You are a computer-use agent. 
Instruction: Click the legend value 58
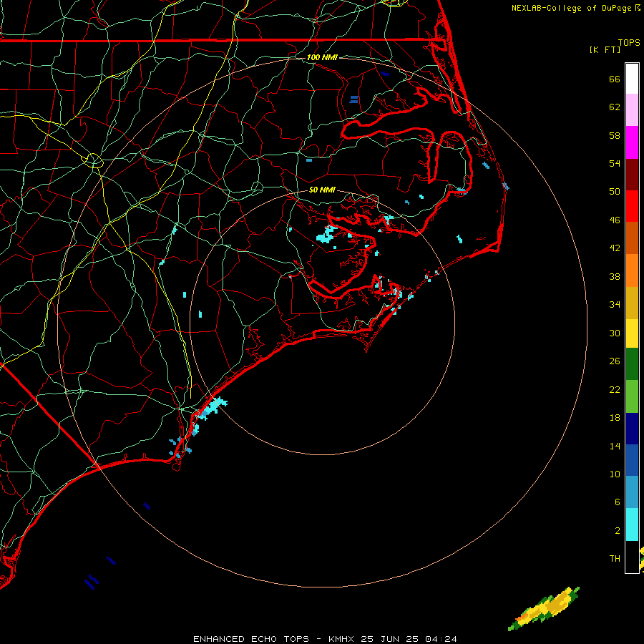pos(615,135)
